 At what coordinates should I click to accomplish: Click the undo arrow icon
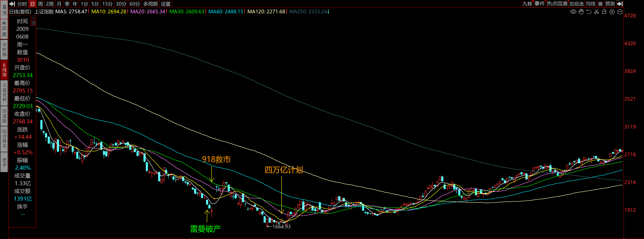[589, 12]
